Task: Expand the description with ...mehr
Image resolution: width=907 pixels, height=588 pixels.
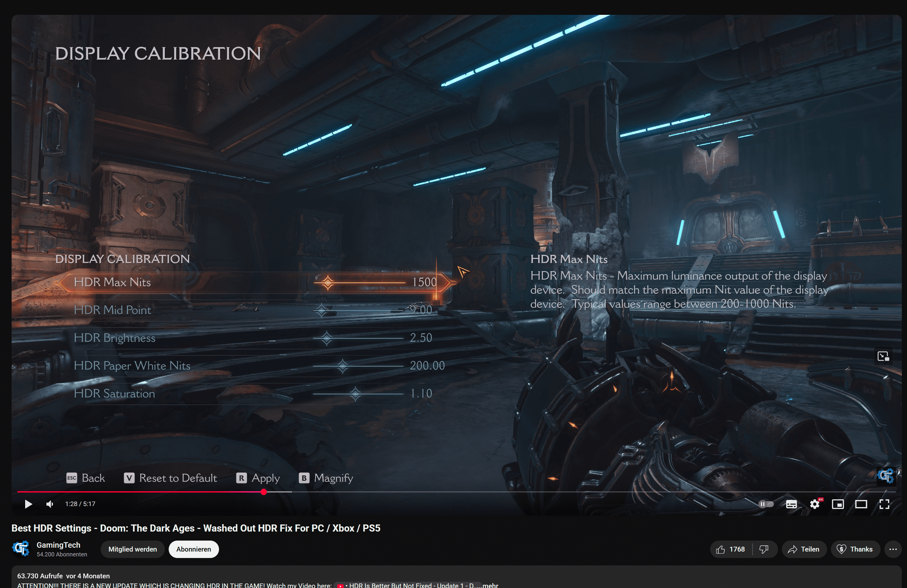Action: click(490, 585)
